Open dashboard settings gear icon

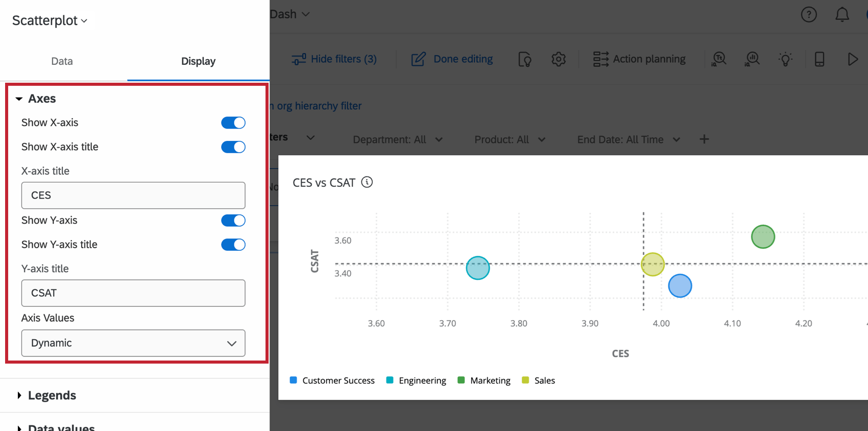(x=559, y=59)
